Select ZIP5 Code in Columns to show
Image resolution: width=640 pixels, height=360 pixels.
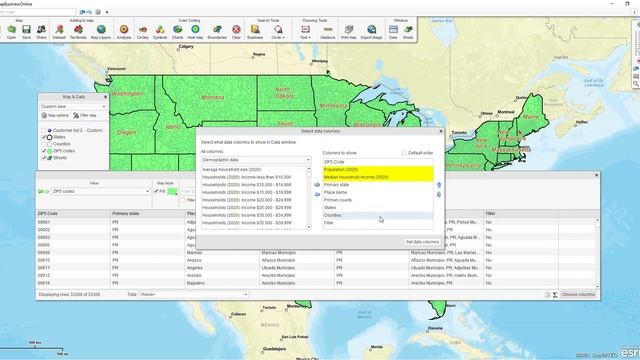point(378,162)
